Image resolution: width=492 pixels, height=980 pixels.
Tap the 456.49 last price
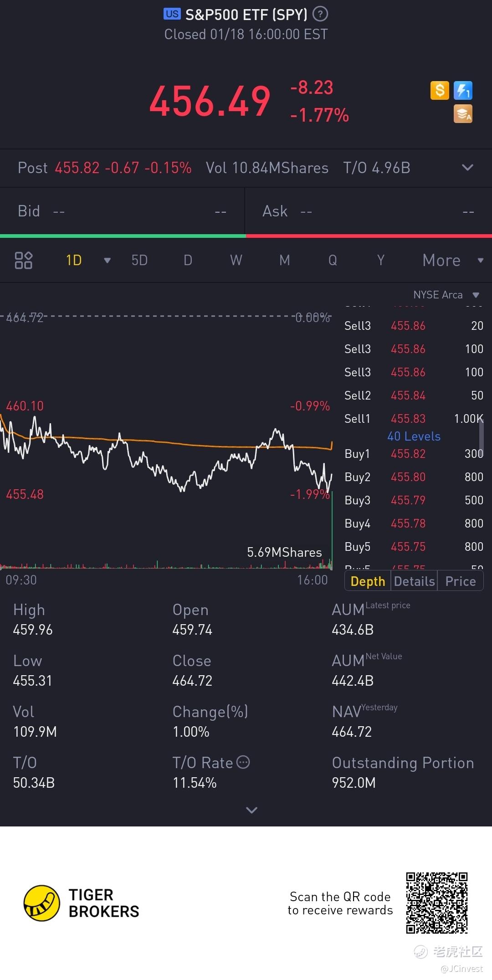(x=210, y=101)
